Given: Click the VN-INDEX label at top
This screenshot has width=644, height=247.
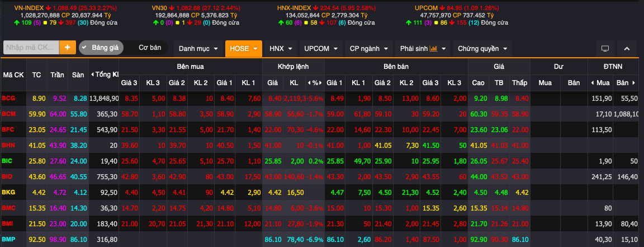Looking at the screenshot, I should pos(29,8).
